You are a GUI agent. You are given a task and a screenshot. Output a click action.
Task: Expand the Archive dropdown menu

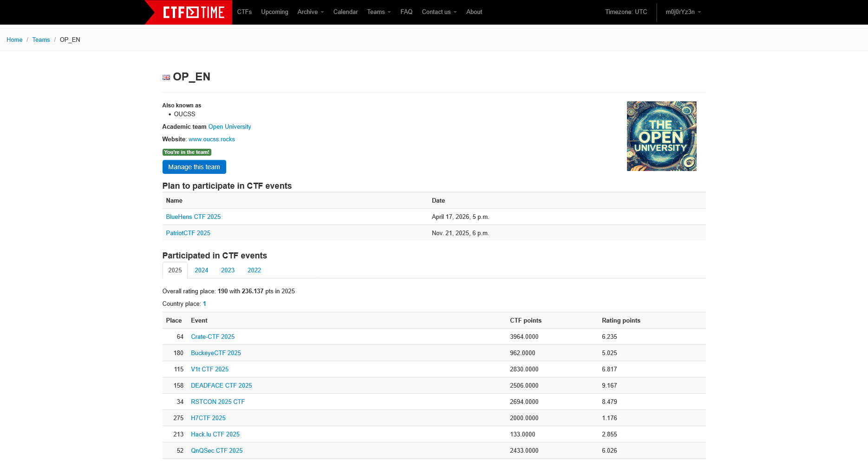[x=310, y=12]
